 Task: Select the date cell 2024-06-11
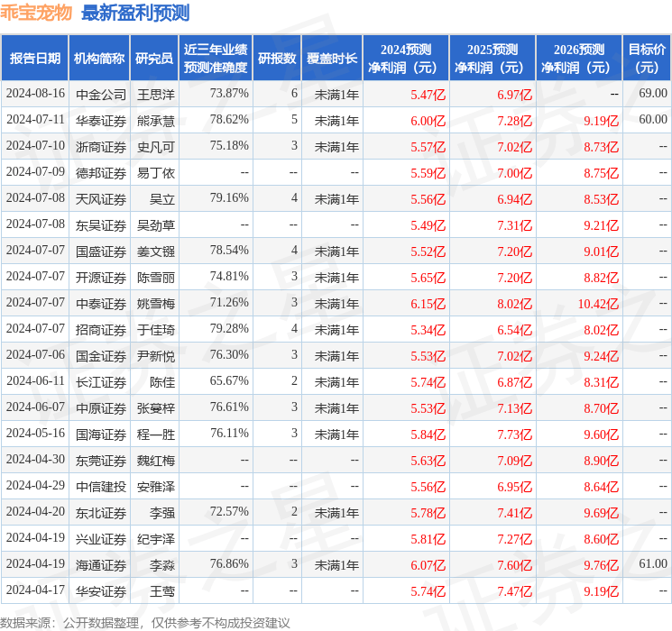[x=35, y=380]
